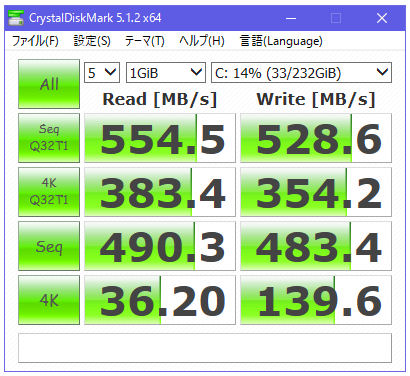
Task: Close the CrystalDiskMark window
Action: 382,18
